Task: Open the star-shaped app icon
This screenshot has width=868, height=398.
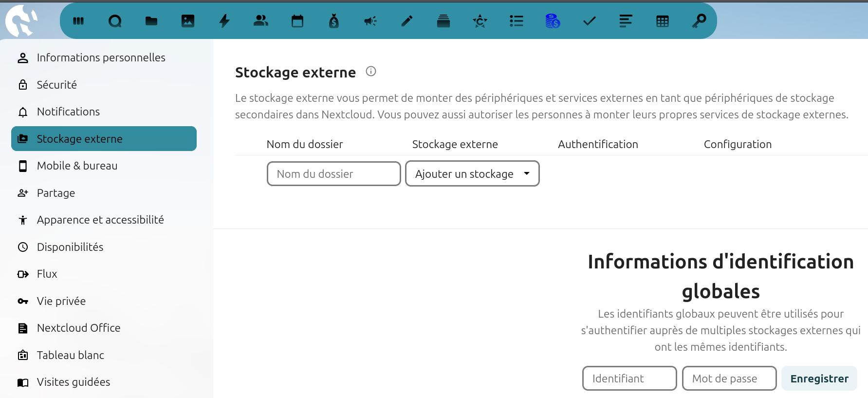Action: pyautogui.click(x=480, y=21)
